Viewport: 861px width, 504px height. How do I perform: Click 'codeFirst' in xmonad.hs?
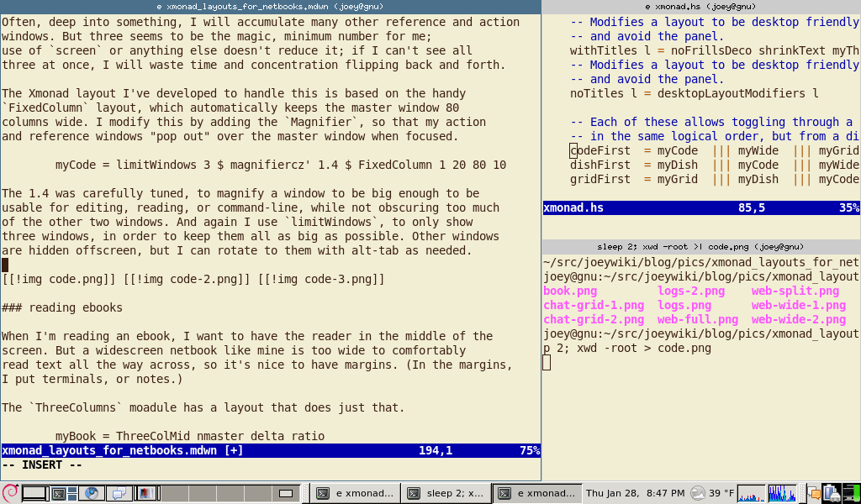600,151
